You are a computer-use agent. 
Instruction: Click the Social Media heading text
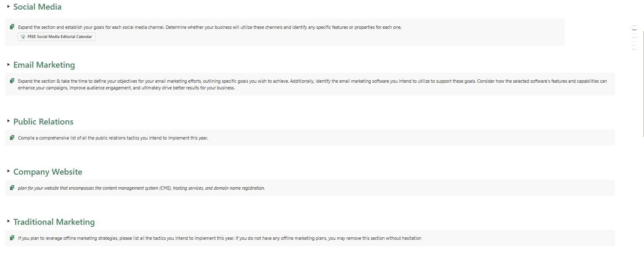(x=37, y=7)
